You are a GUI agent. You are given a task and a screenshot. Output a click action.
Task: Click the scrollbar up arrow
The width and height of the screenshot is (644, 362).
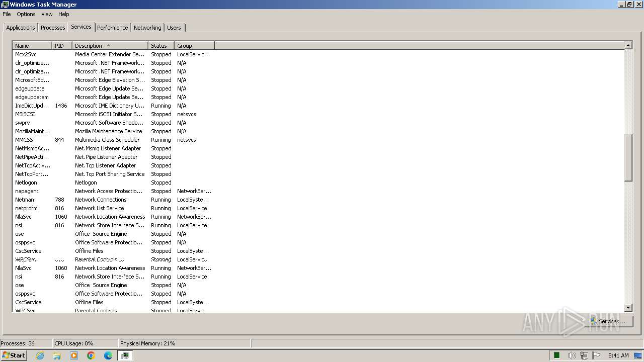click(628, 45)
